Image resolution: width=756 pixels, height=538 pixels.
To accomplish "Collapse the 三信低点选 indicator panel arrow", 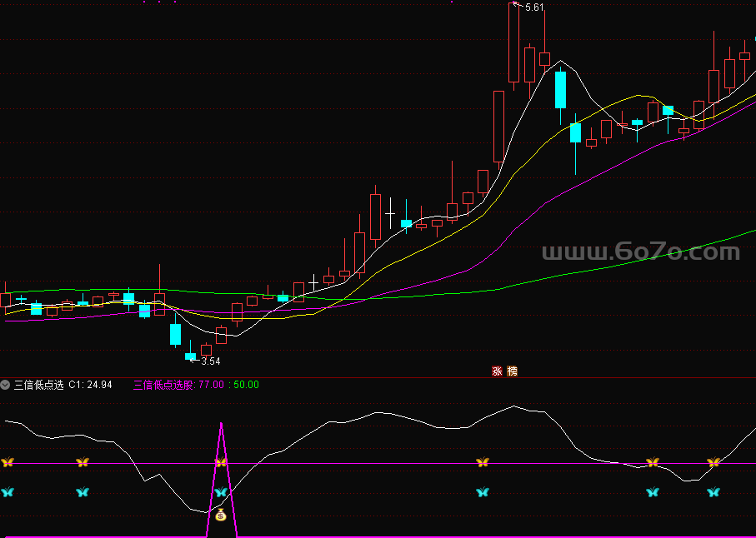I will (x=6, y=385).
